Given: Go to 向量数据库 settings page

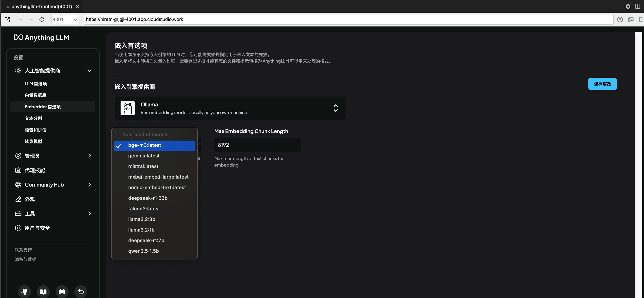Looking at the screenshot, I should [36, 95].
